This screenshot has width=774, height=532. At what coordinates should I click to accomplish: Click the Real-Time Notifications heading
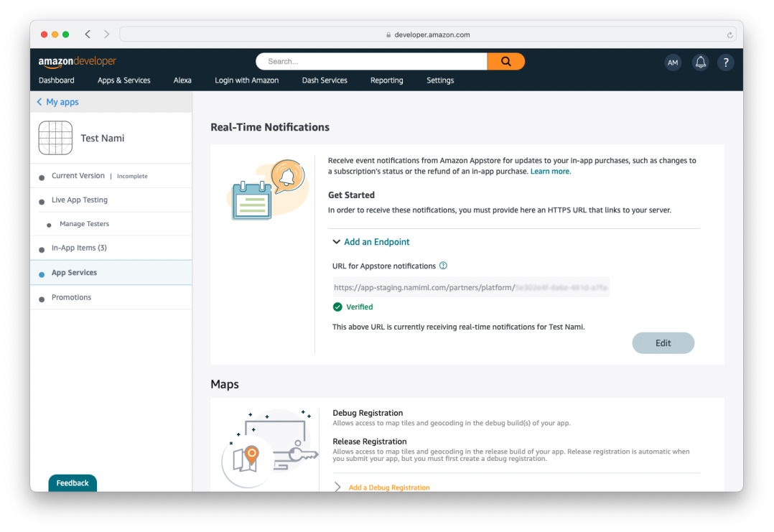pyautogui.click(x=270, y=127)
